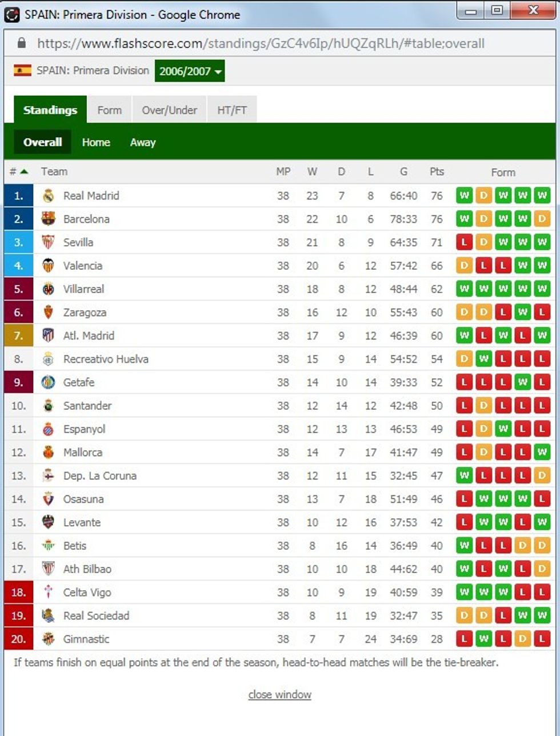Click the Sevilla club crest icon
The height and width of the screenshot is (736, 560).
pyautogui.click(x=49, y=242)
